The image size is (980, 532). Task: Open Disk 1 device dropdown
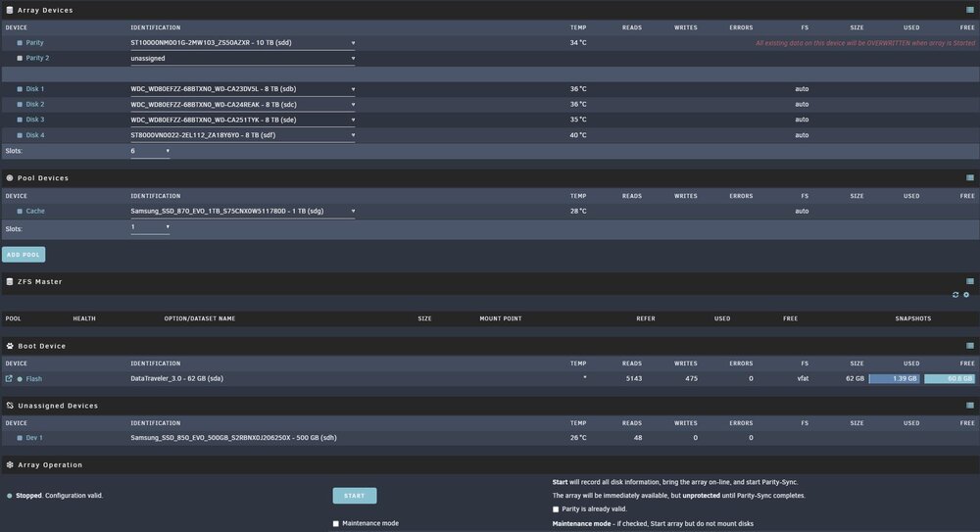click(x=242, y=89)
